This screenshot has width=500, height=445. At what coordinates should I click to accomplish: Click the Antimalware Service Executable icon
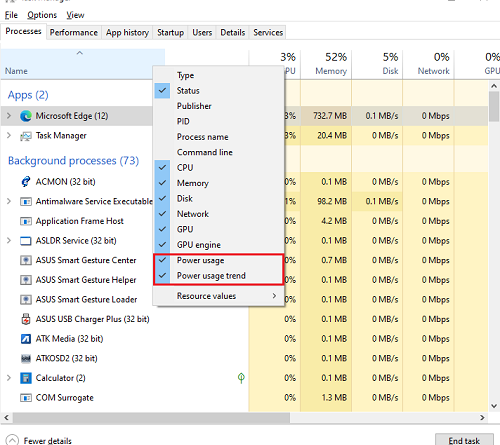[26, 201]
